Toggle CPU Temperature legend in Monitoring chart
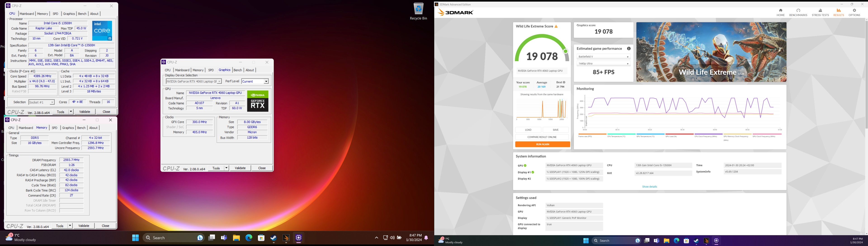 (x=621, y=136)
